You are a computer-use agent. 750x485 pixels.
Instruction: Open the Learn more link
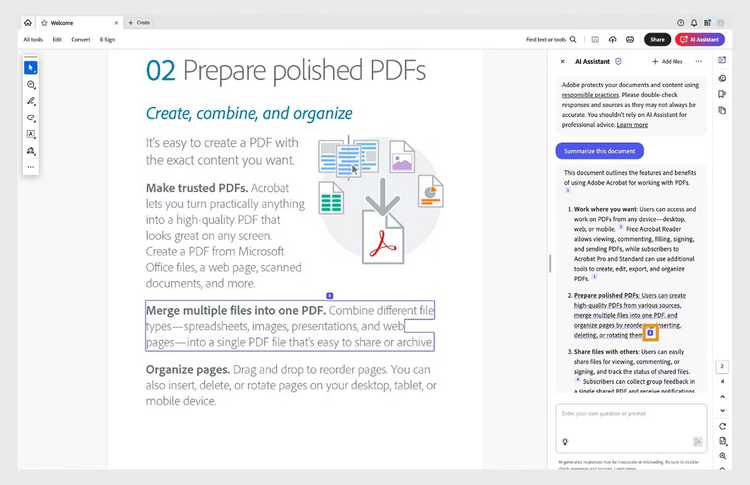(x=632, y=125)
